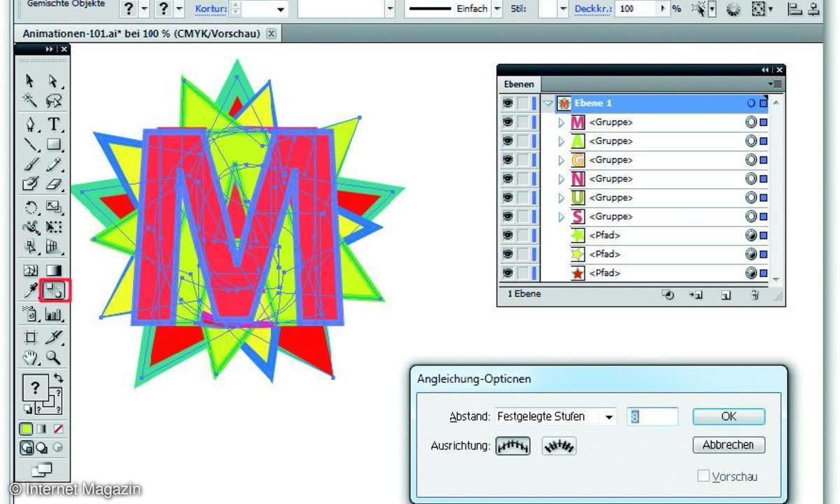Select the Paintbrush tool

click(30, 165)
